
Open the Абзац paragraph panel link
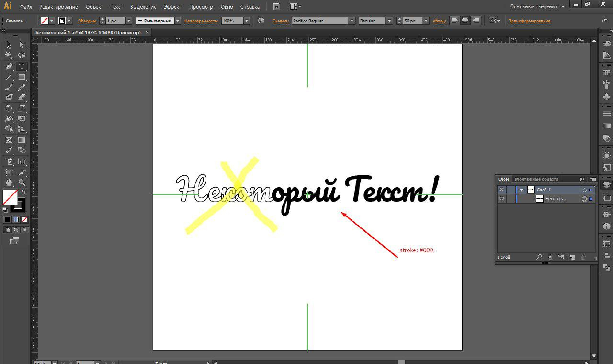[439, 21]
